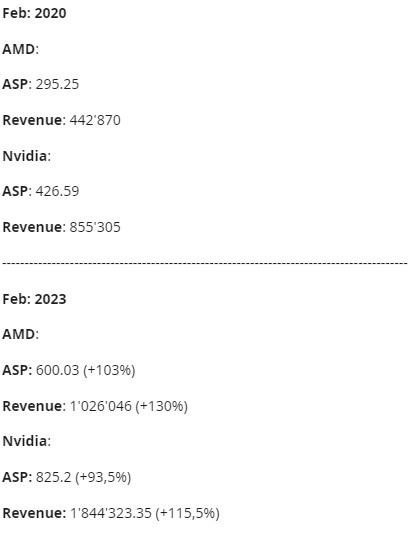Click the (+115,5%) revenue increase
The width and height of the screenshot is (413, 534).
188,513
